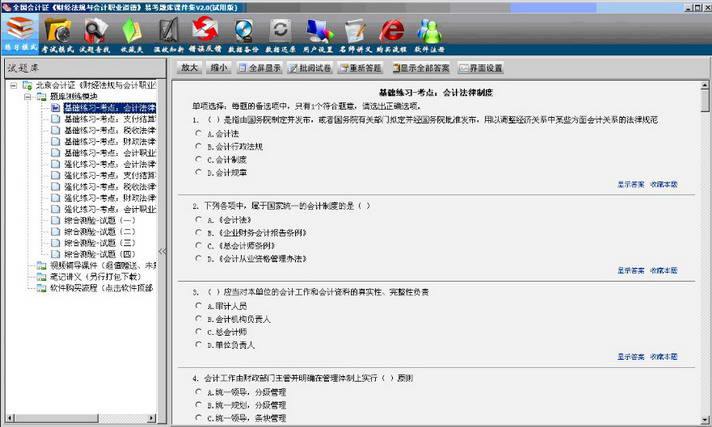
Task: Collapse the 题库训练模块 tree node
Action: click(28, 96)
